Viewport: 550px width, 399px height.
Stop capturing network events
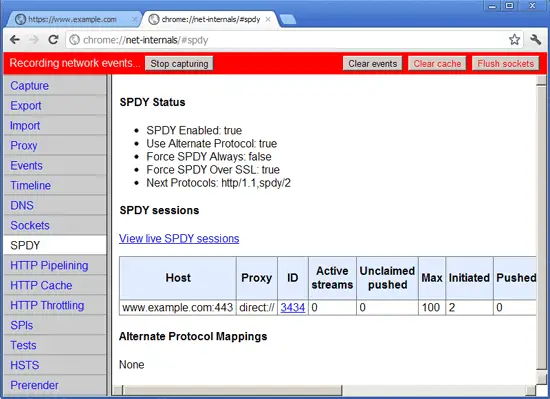[179, 63]
